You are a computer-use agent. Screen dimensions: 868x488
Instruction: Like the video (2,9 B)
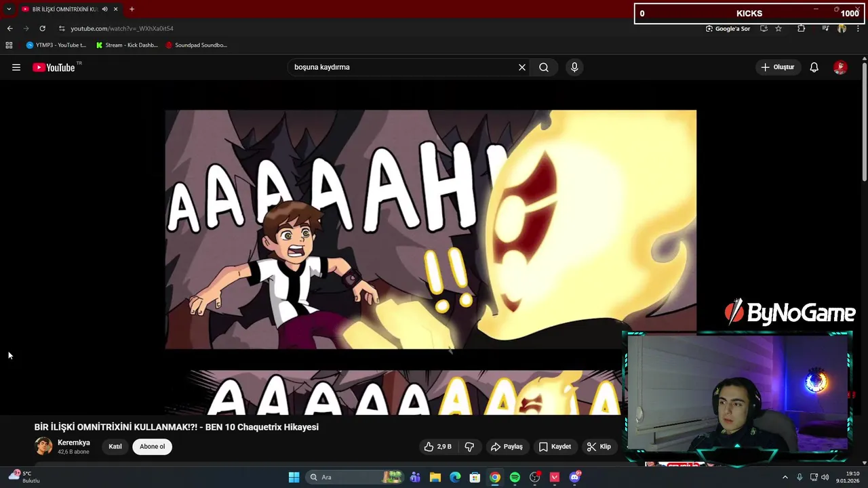point(437,447)
